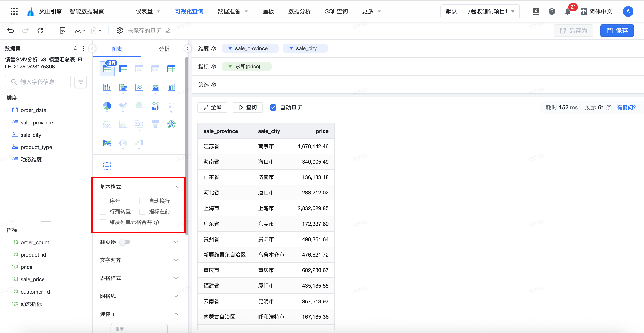Turn on the 翻页器 toggle switch
Image resolution: width=644 pixels, height=333 pixels.
click(x=125, y=242)
